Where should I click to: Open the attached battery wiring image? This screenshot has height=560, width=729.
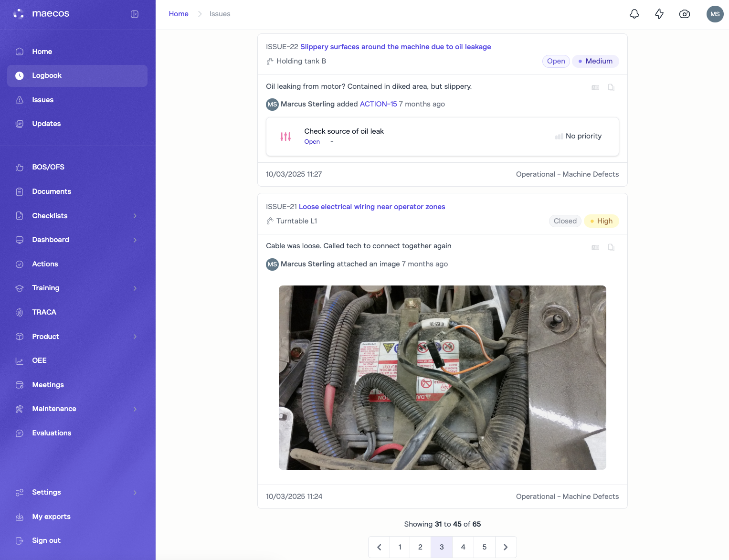click(x=442, y=377)
